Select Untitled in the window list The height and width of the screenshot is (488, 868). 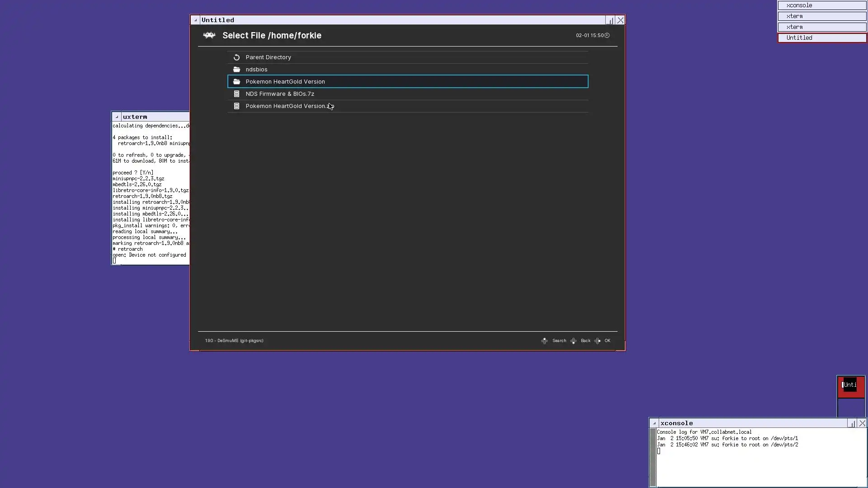pyautogui.click(x=821, y=38)
